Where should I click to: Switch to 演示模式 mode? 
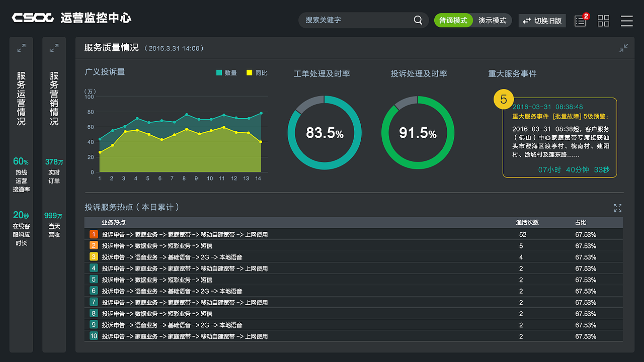point(492,21)
